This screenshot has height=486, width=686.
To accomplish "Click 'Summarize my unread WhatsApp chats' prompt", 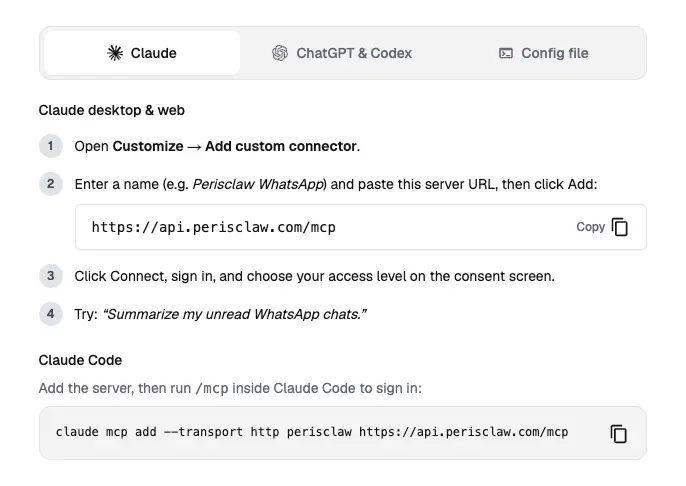I will (234, 314).
